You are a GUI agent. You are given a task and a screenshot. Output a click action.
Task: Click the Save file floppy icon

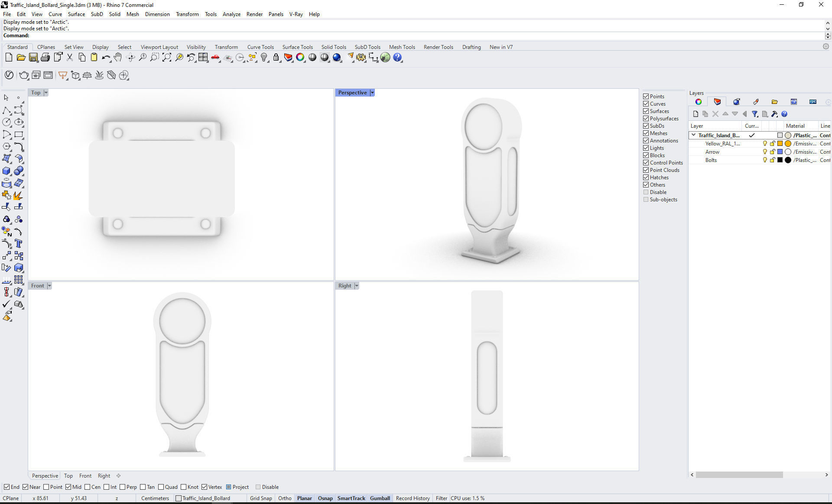[33, 58]
